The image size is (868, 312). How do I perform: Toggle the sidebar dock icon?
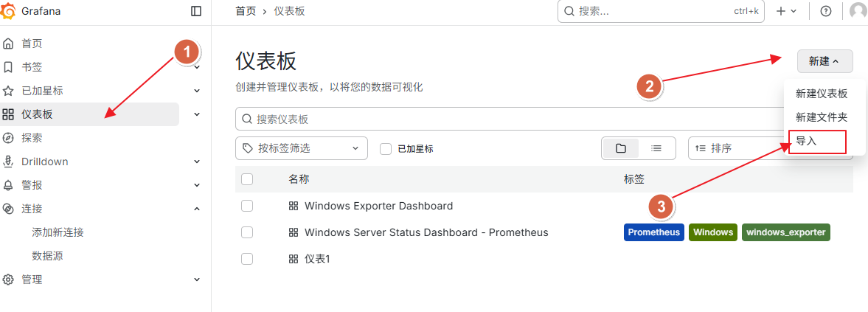(195, 11)
